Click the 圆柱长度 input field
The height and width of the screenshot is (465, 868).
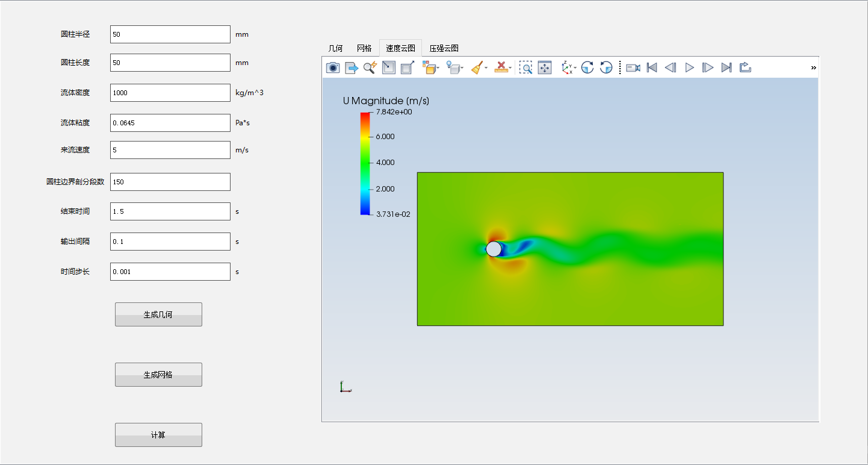pos(170,63)
